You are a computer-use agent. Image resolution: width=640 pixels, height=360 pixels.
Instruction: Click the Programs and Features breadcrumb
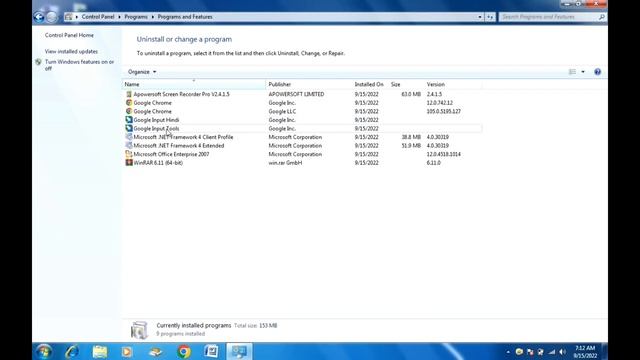point(185,17)
